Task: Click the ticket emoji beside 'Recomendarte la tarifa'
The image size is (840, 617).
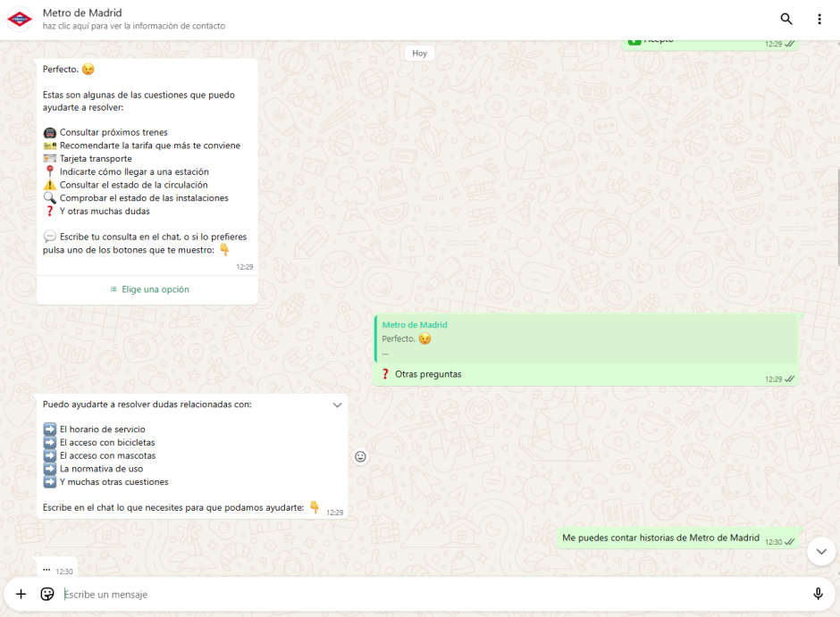Action: (50, 146)
